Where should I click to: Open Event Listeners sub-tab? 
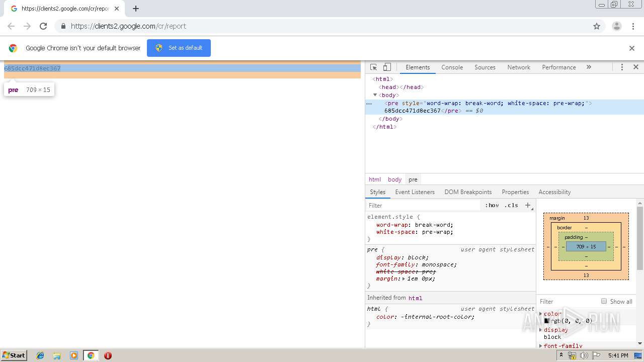point(415,192)
